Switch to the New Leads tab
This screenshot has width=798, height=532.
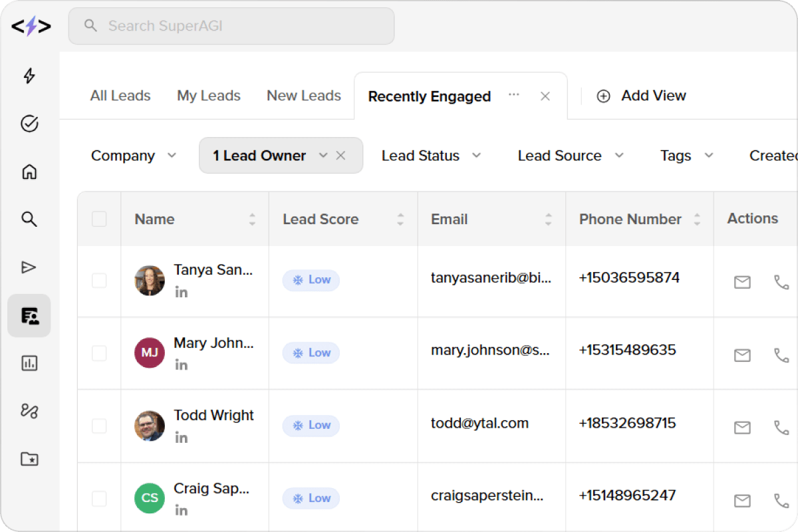coord(303,96)
